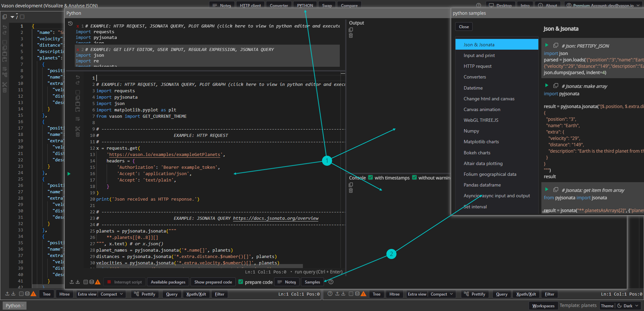Run the 'Jsonata: make array' sample
The width and height of the screenshot is (644, 311).
coord(547,85)
